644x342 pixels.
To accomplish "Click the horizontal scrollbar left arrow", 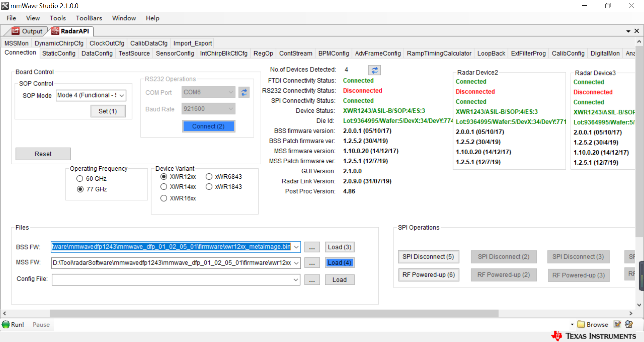I will tap(5, 313).
